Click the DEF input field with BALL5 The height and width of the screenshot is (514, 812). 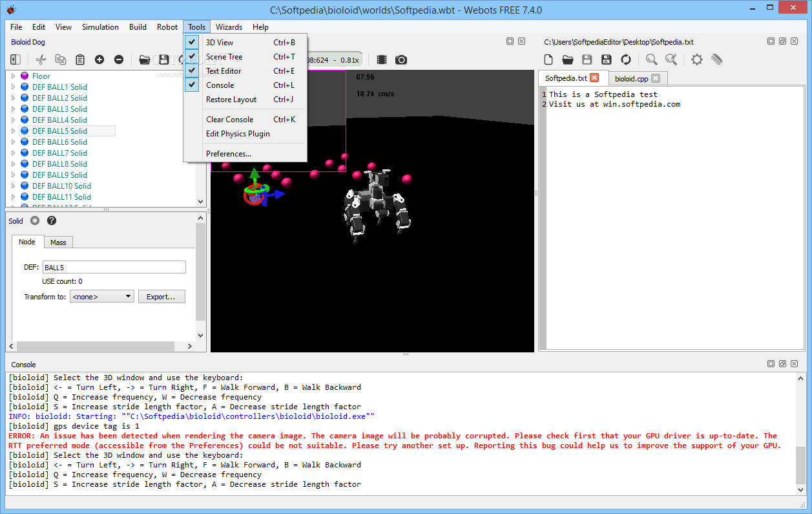tap(114, 267)
